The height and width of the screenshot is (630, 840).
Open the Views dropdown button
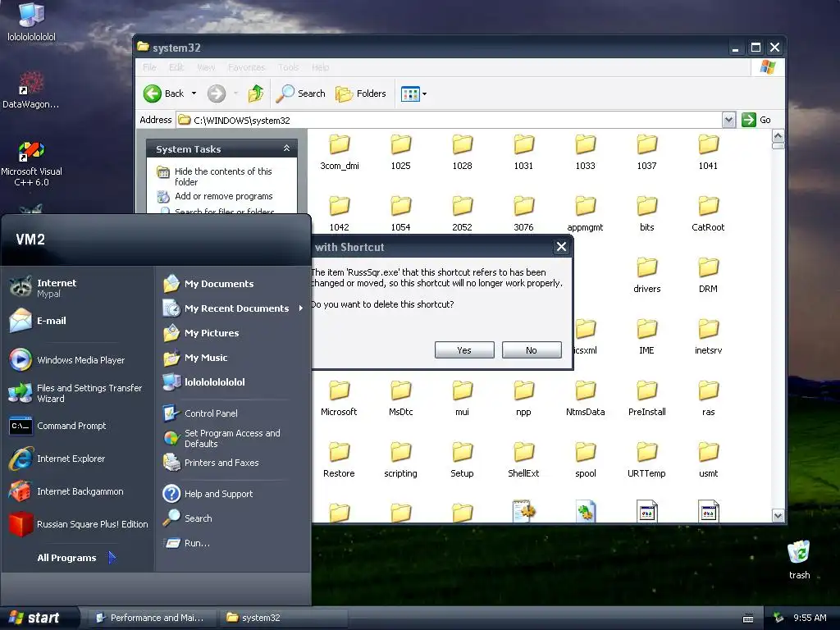413,94
